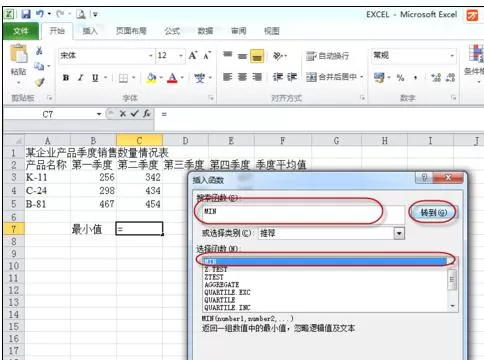This screenshot has width=484, height=360.
Task: Switch to the 插入 Insert tab
Action: [x=90, y=31]
